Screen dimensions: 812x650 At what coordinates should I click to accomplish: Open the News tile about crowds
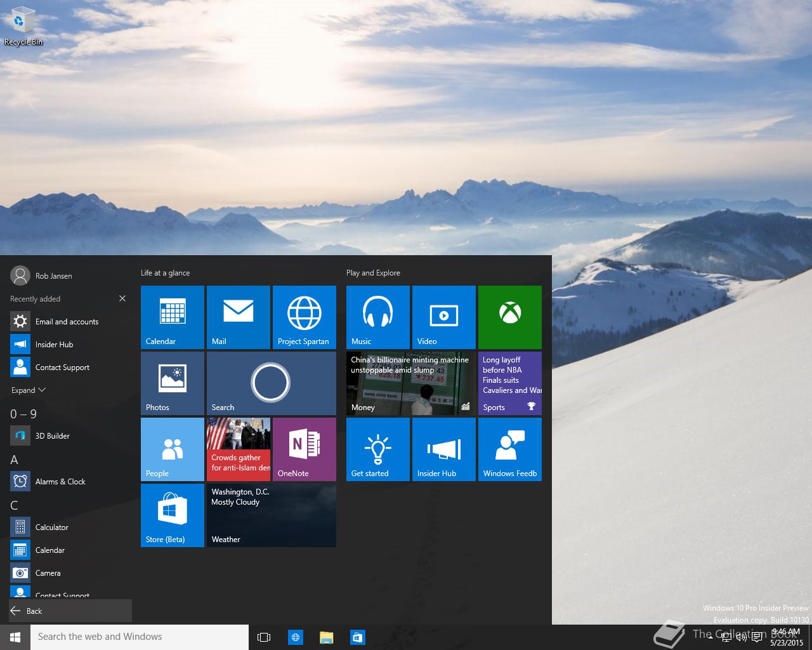coord(239,449)
